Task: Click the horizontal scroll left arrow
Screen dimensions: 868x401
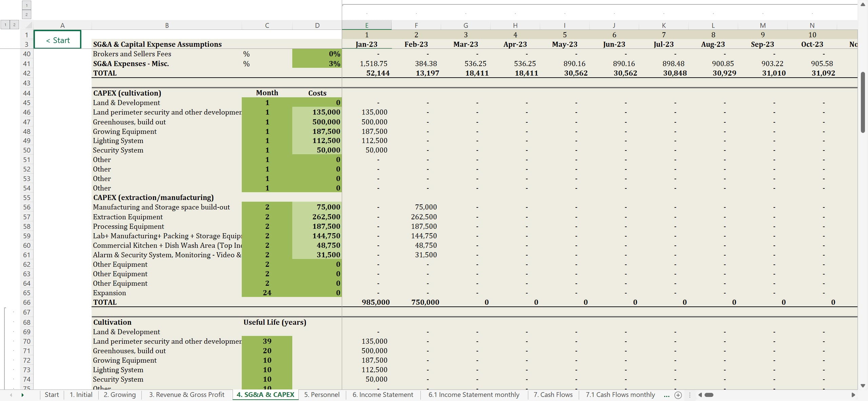Action: 700,395
